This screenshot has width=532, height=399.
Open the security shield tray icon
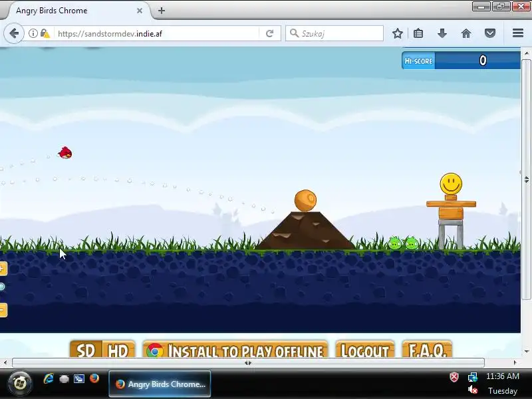[x=454, y=376]
